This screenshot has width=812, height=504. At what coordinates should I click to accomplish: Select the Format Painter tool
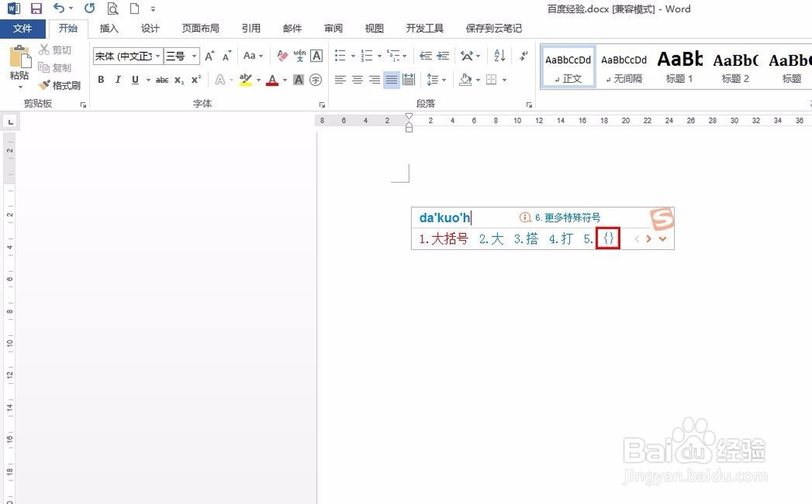(60, 85)
